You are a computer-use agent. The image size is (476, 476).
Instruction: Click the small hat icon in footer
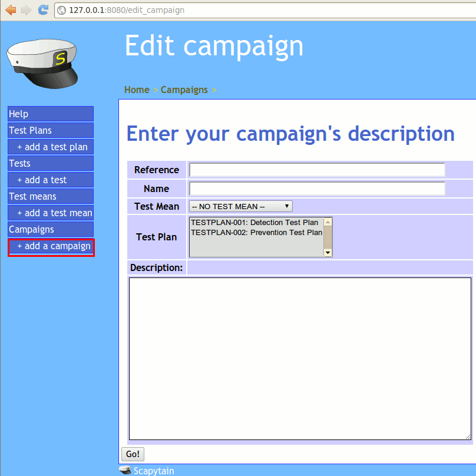125,470
